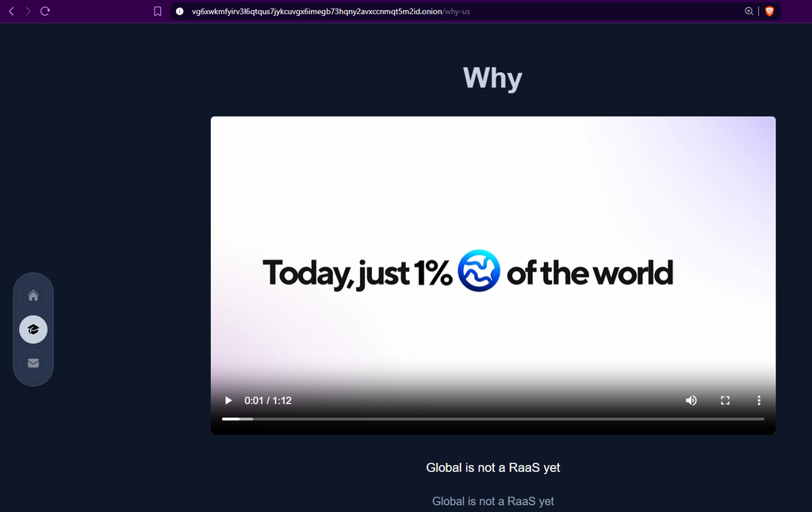Toggle video fullscreen mode
The height and width of the screenshot is (512, 812).
(x=725, y=400)
